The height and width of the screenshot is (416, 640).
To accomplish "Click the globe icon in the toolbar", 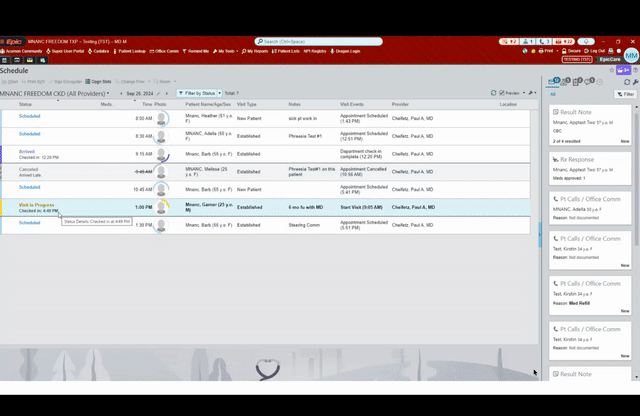I will pyautogui.click(x=525, y=51).
